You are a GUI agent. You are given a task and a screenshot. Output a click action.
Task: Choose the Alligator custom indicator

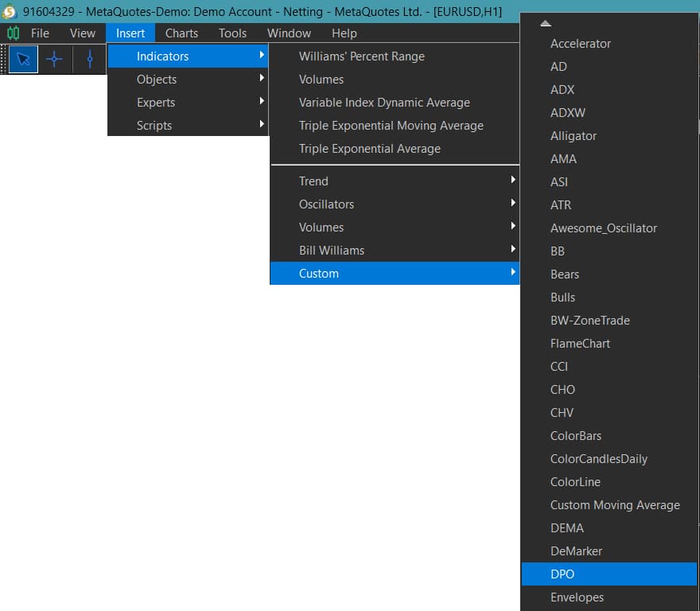click(573, 136)
